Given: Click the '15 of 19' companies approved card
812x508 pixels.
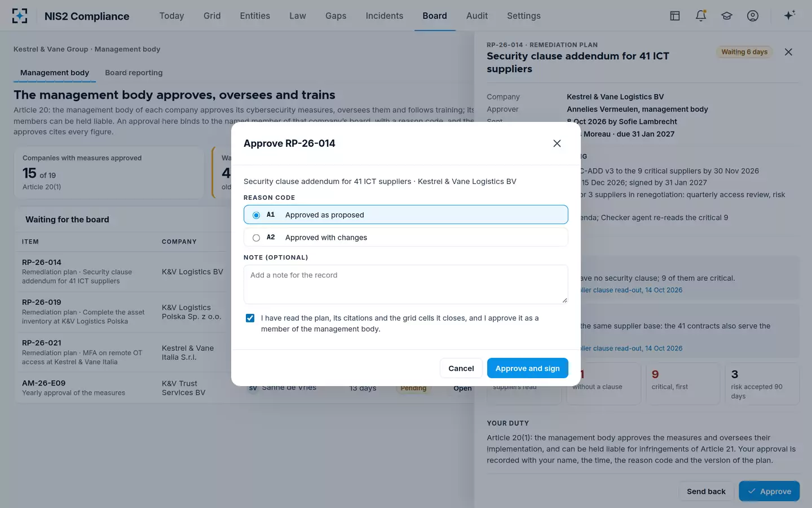Looking at the screenshot, I should pos(109,172).
